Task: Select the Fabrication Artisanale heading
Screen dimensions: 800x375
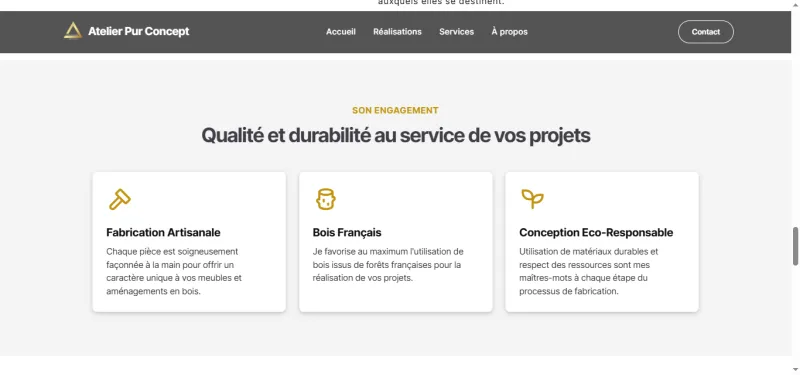Action: tap(163, 233)
